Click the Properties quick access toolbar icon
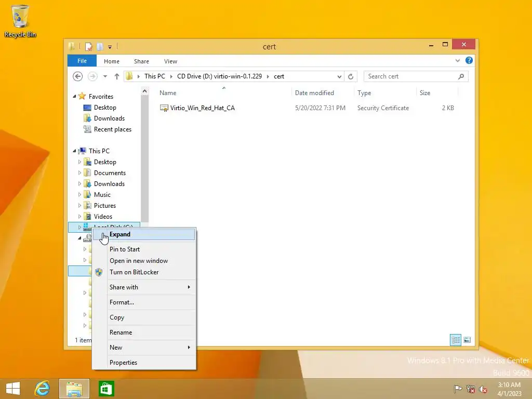The height and width of the screenshot is (399, 532). [x=88, y=46]
